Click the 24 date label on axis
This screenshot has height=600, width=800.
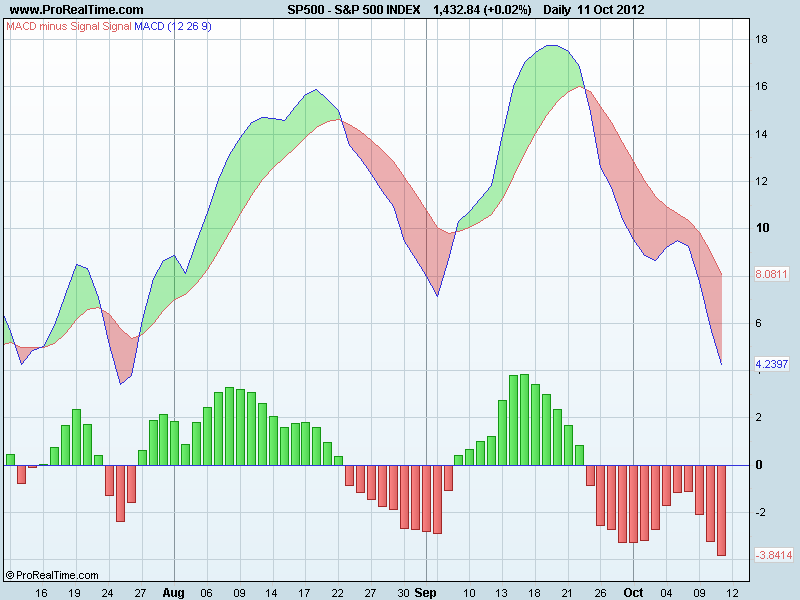(107, 593)
